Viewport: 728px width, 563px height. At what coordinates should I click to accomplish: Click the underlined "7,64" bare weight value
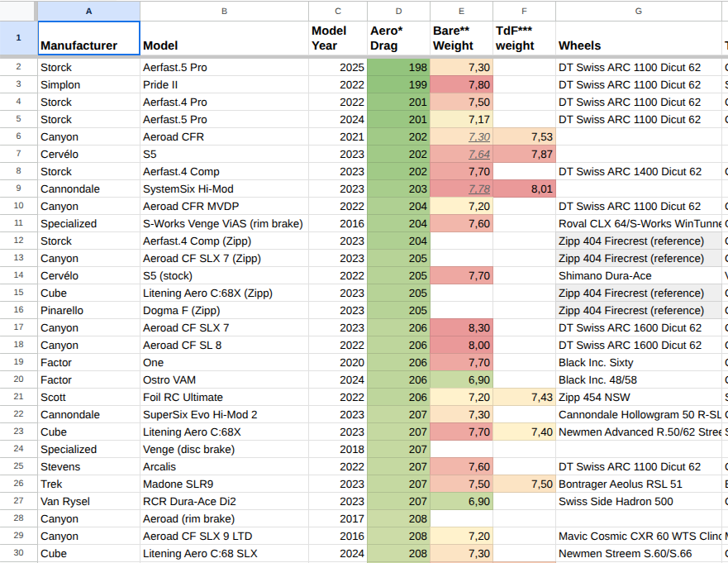(479, 155)
